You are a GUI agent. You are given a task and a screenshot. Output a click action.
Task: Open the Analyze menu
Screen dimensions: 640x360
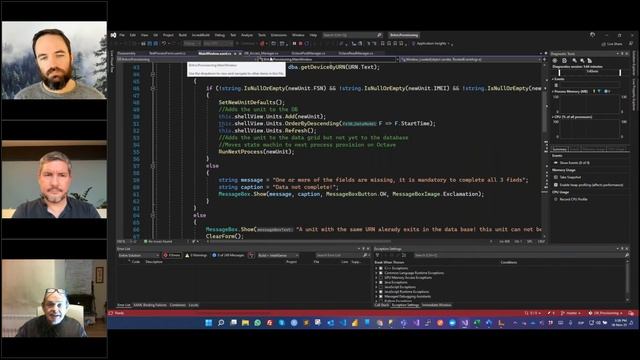click(247, 35)
